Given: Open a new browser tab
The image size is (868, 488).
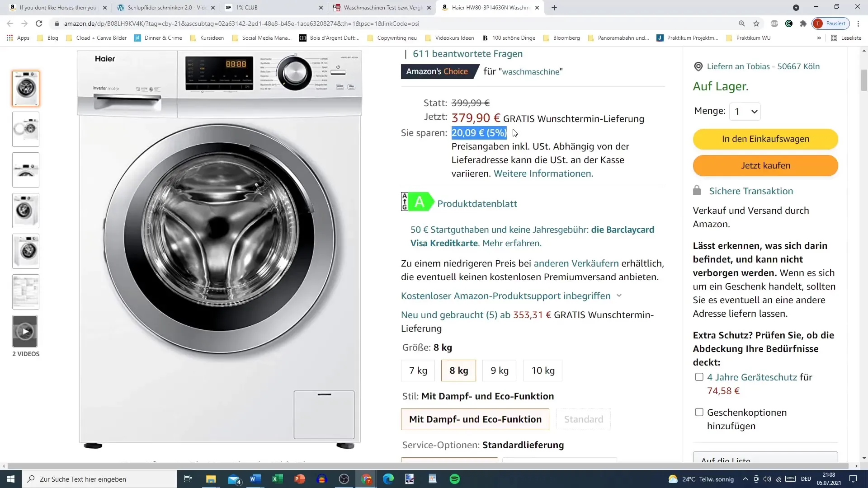Looking at the screenshot, I should [x=554, y=8].
